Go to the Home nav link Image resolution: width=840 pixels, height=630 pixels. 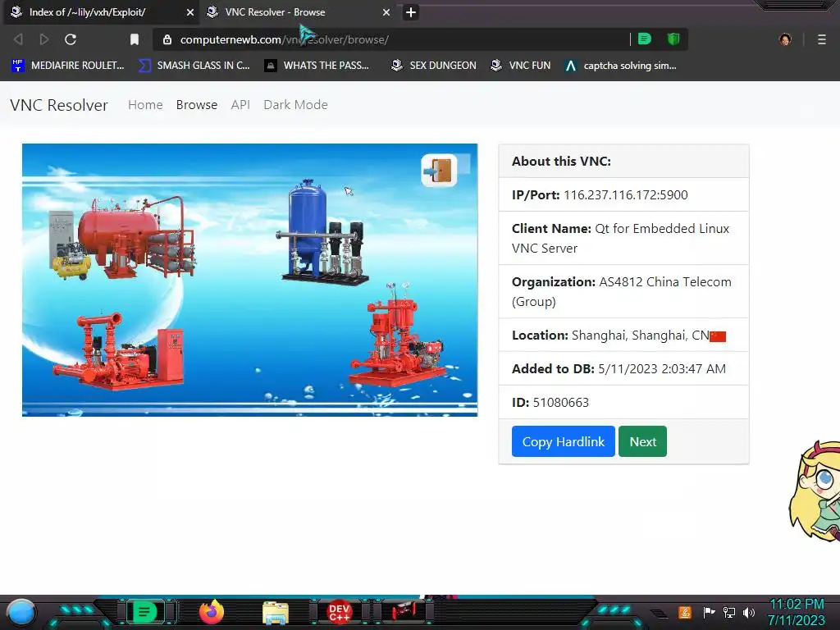pyautogui.click(x=145, y=105)
